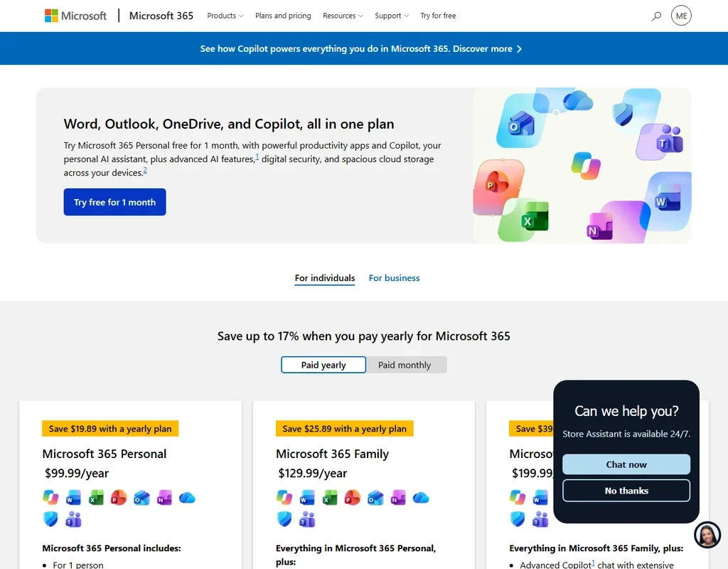This screenshot has width=728, height=569.
Task: Click Outlook icon in Family plan card
Action: [375, 497]
